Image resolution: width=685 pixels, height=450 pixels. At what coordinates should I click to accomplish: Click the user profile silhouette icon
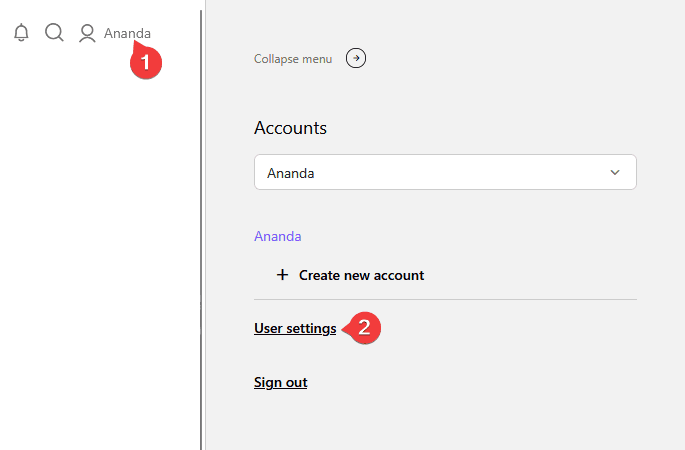tap(87, 33)
